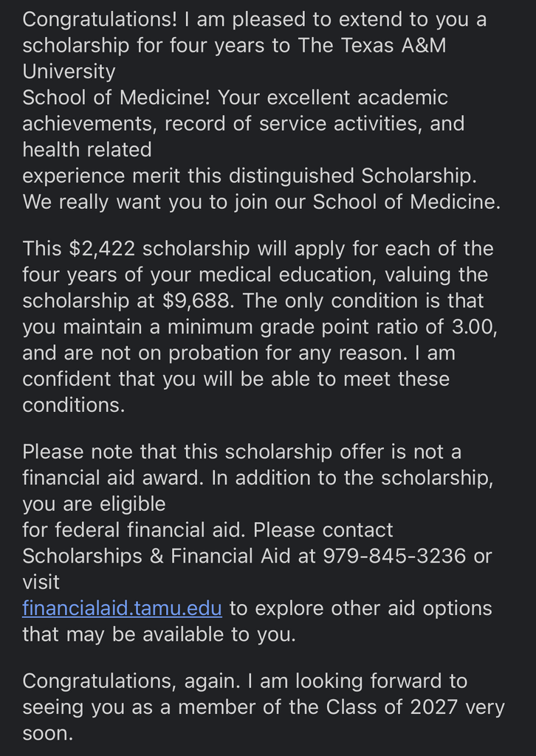Screen dimensions: 536x756
Task: Open the financialaid.tamu.edu link
Action: 122,608
